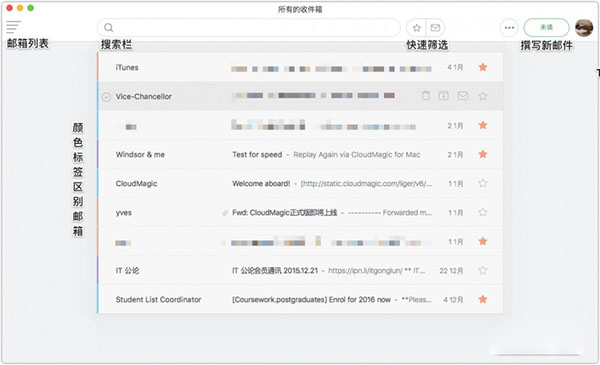Viewport: 600px width, 365px height.
Task: Click the attachment paperclip on yves email
Action: [x=225, y=213]
